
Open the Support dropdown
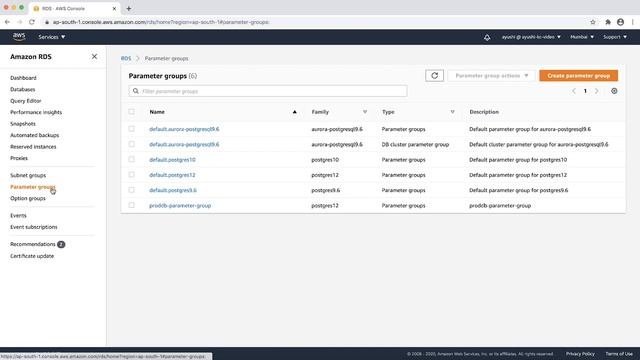click(615, 37)
